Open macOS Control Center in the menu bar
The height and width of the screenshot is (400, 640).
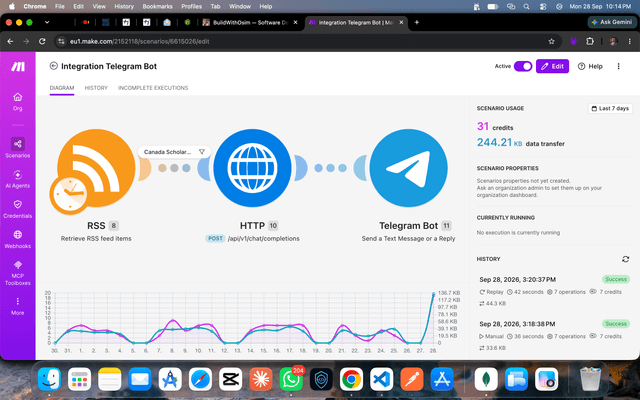click(x=543, y=6)
